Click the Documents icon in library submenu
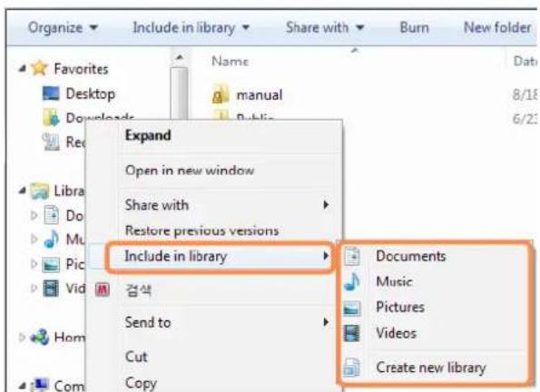 coord(352,256)
